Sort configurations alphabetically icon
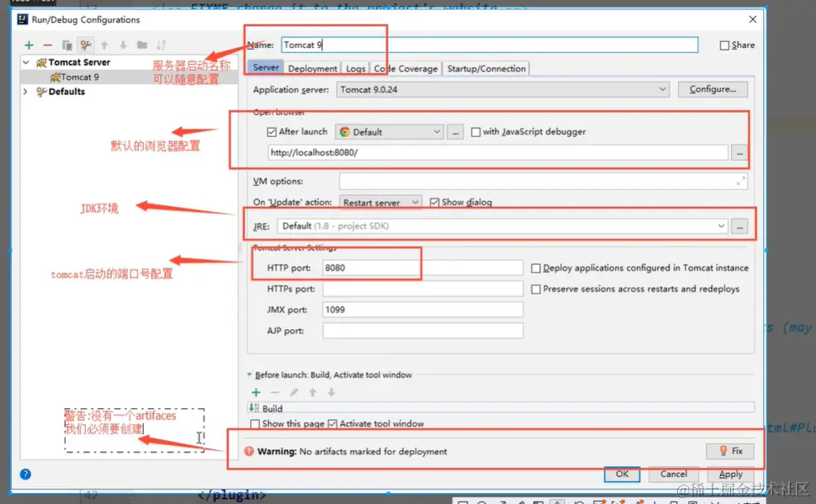This screenshot has width=816, height=504. pos(161,45)
